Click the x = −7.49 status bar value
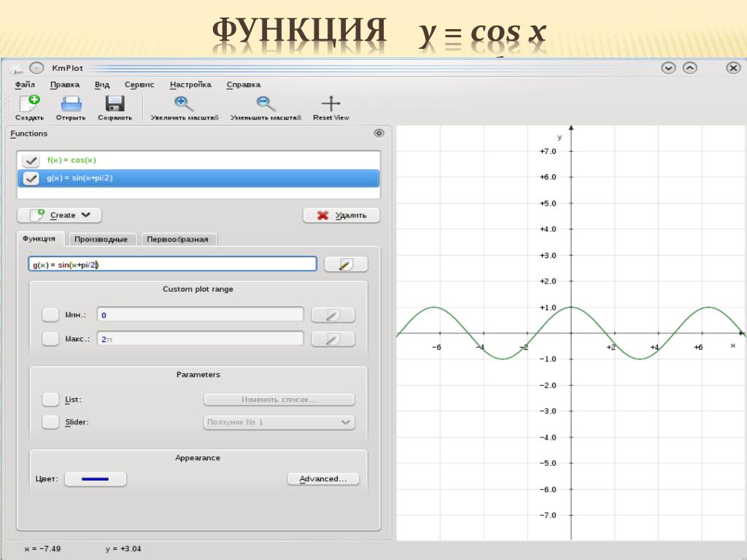747x560 pixels. [x=42, y=548]
